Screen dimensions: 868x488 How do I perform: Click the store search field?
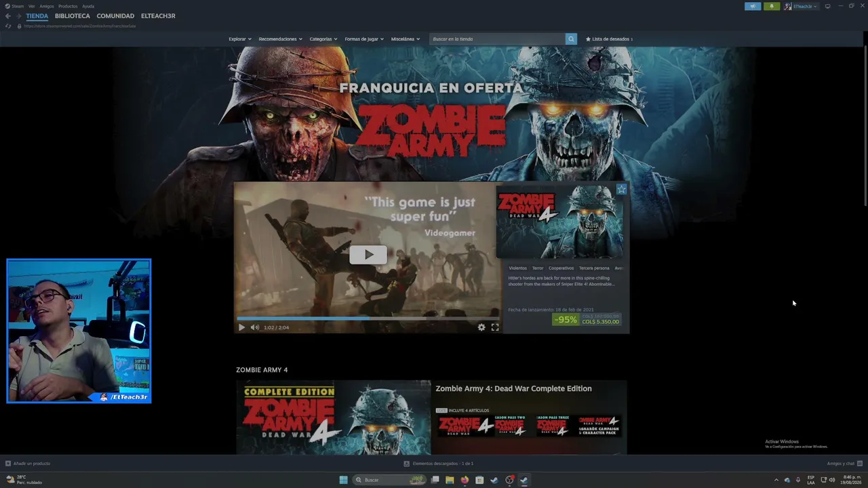(x=498, y=39)
